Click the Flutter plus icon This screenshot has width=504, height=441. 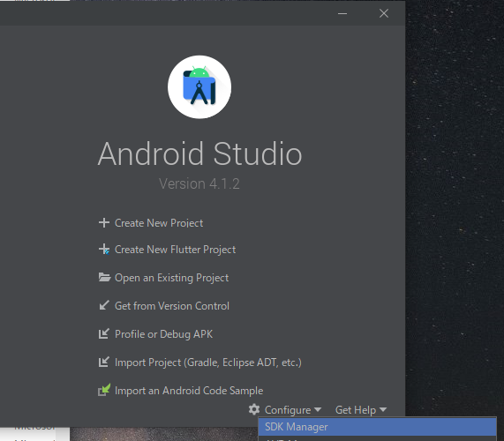tap(104, 250)
